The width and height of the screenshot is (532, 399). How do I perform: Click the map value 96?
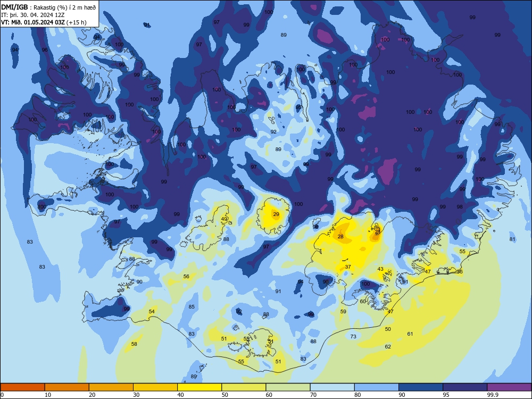(x=45, y=50)
